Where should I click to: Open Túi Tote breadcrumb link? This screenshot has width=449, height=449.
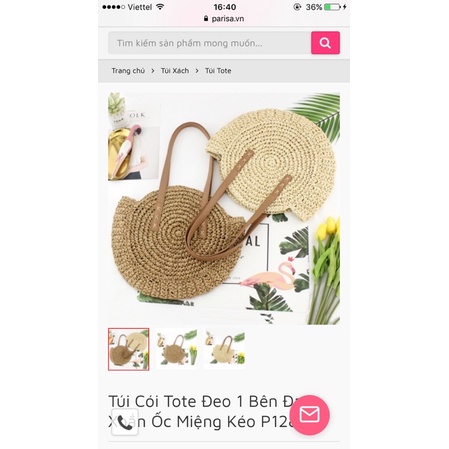tap(218, 71)
